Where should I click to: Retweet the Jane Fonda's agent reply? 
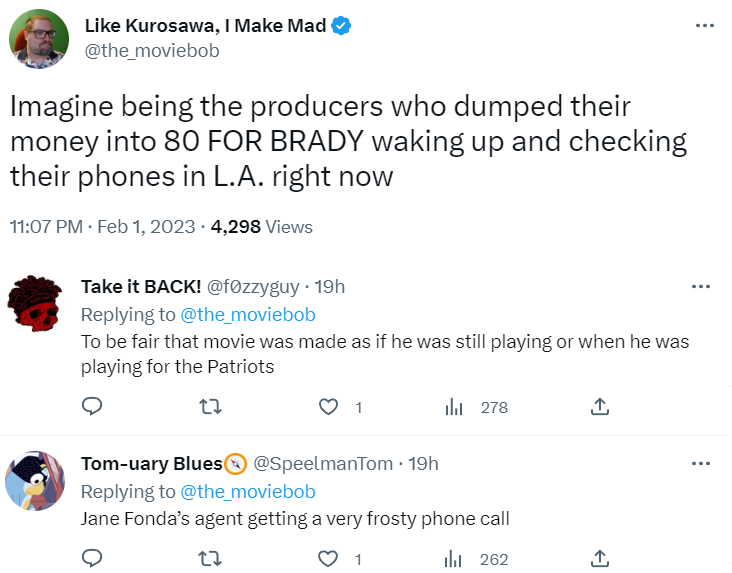tap(210, 559)
